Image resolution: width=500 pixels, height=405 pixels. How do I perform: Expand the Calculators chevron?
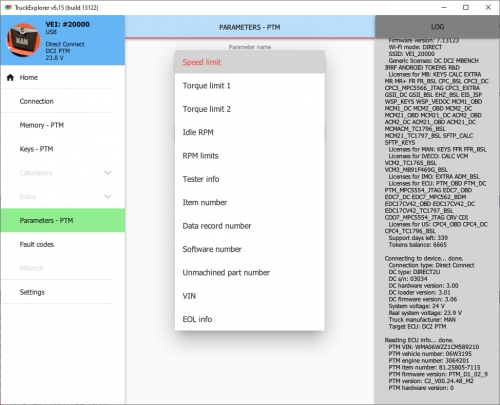(x=107, y=173)
